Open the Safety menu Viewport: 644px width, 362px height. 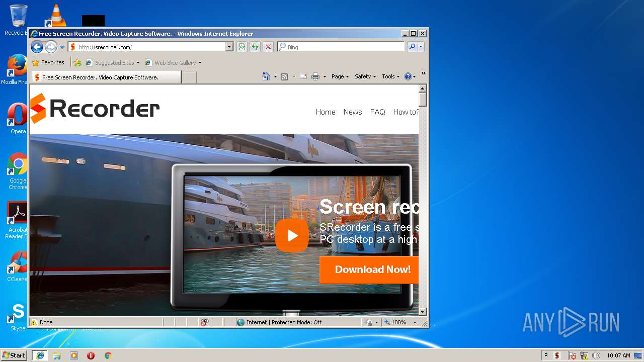point(365,76)
